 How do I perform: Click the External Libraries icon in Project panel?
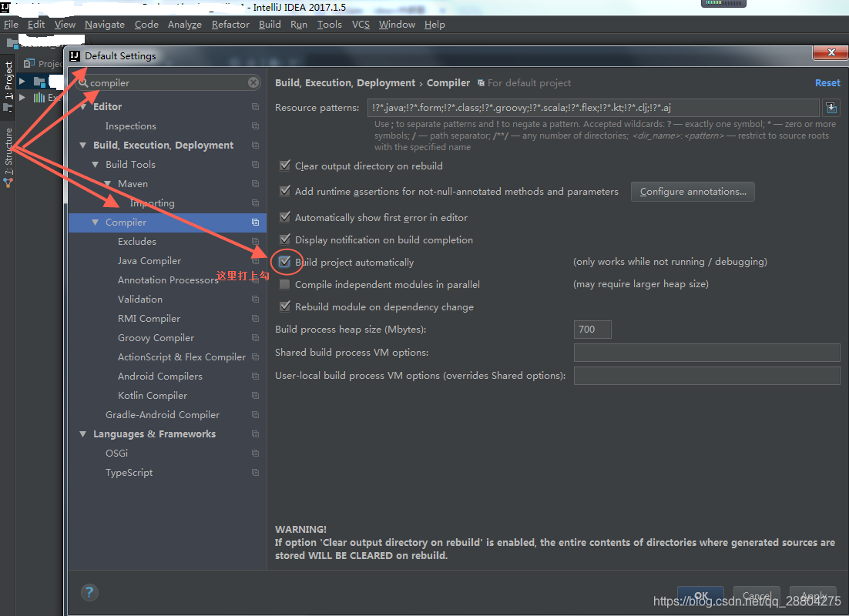tap(39, 98)
